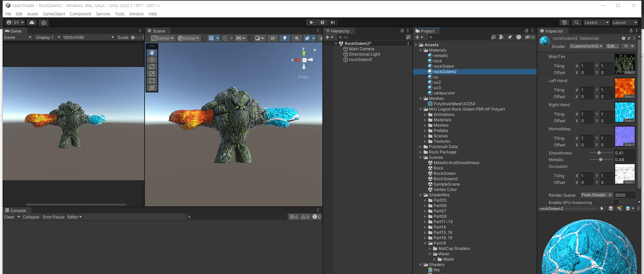Screen dimensions: 644x274
Task: Toggle grid snapping icon in Scene toolbar
Action: [225, 38]
